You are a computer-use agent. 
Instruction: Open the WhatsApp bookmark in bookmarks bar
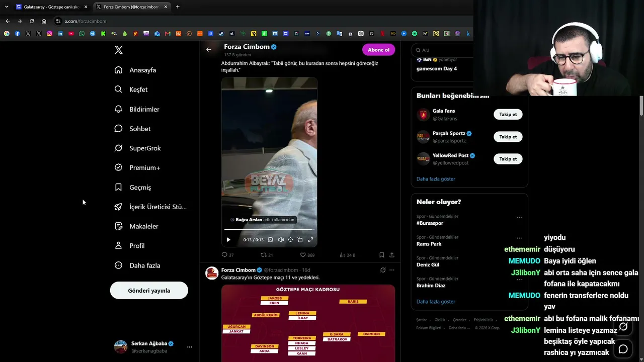click(82, 34)
